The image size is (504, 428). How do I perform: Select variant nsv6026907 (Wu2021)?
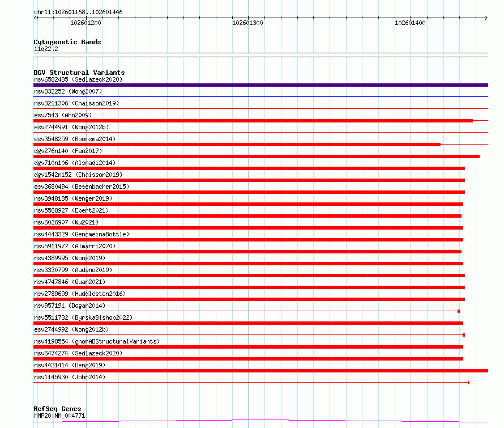point(66,222)
